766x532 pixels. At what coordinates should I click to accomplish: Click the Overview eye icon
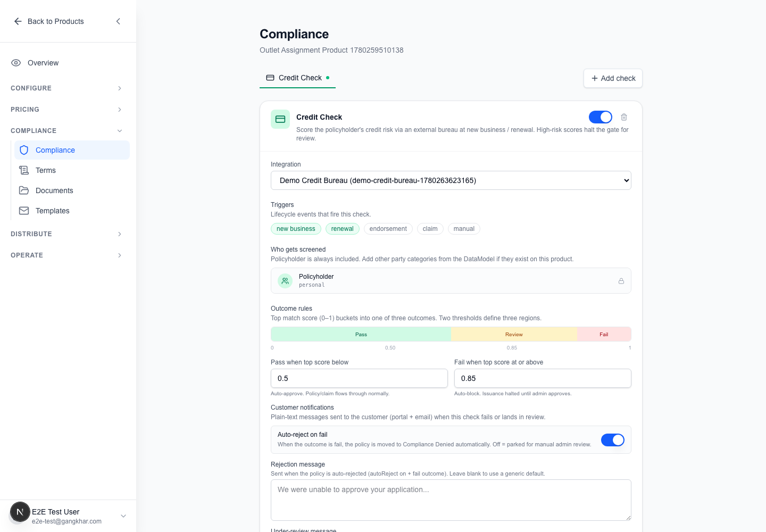pyautogui.click(x=16, y=63)
